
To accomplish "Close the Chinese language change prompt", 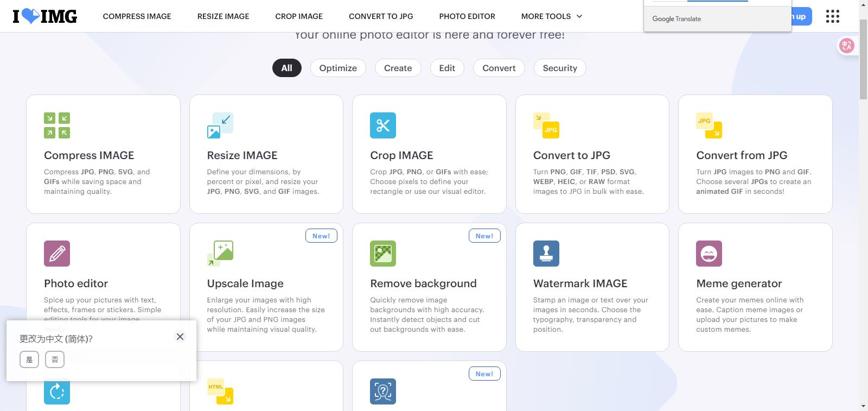I will coord(180,337).
